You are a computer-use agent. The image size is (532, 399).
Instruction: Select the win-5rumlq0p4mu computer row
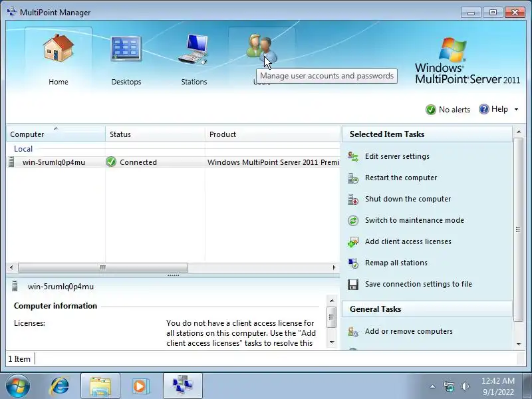(x=173, y=162)
